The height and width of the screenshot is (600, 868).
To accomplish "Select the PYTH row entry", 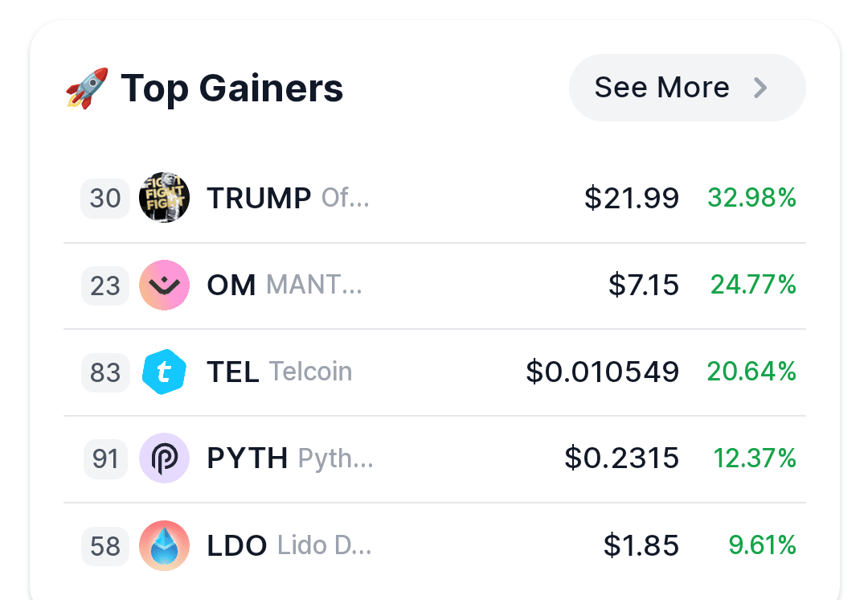I will 434,458.
